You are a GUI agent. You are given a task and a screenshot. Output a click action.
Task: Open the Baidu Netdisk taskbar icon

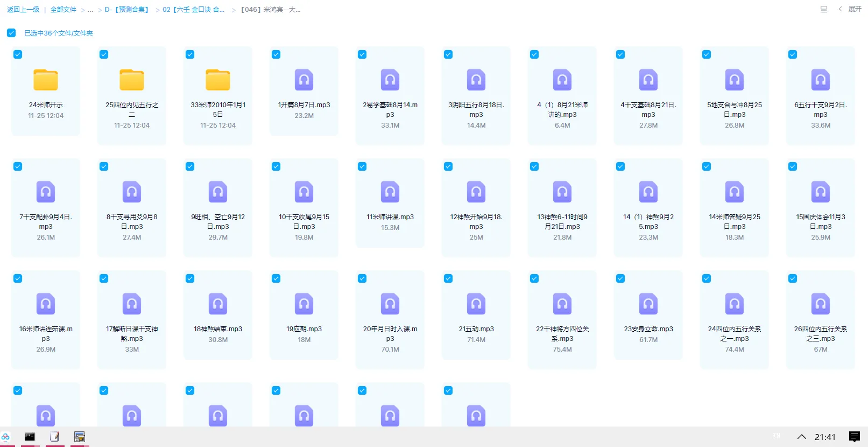6,437
